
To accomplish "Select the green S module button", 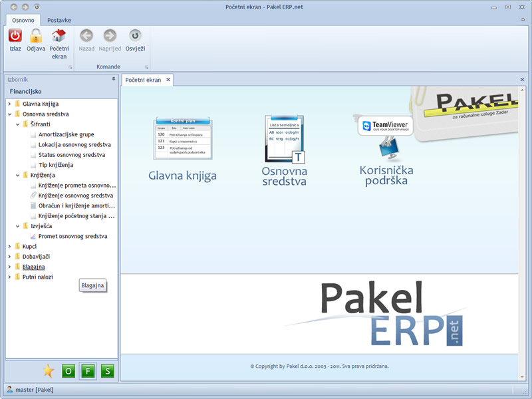I will (108, 371).
